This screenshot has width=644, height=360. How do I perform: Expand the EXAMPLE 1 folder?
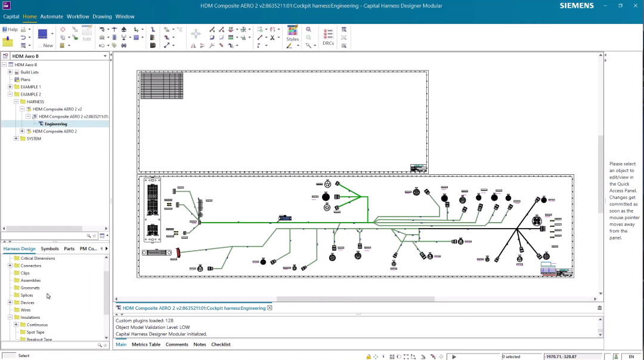coord(10,87)
